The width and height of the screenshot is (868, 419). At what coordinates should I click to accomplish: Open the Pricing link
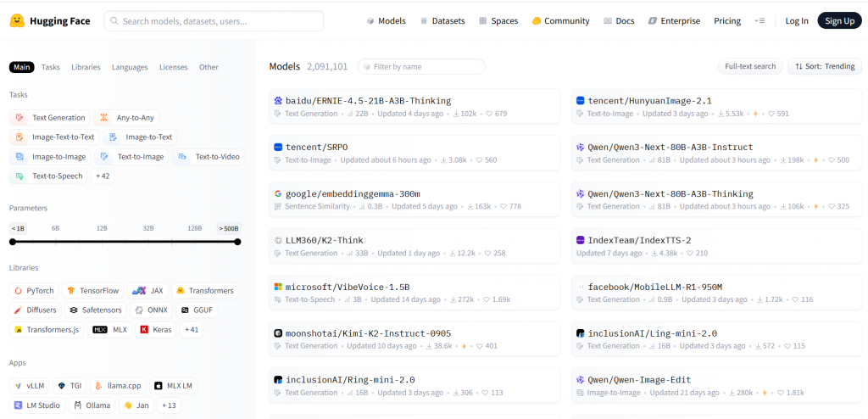(727, 21)
